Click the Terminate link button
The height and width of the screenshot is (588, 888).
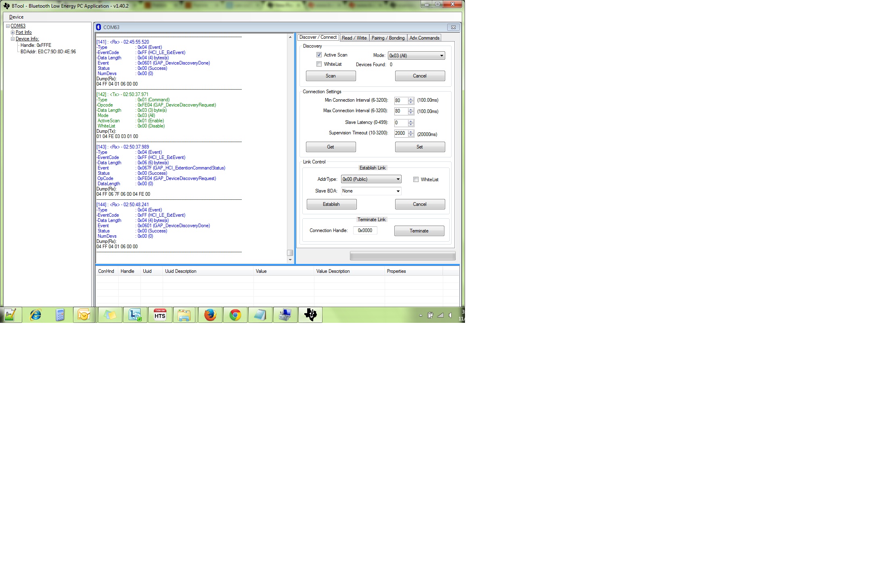coord(419,231)
